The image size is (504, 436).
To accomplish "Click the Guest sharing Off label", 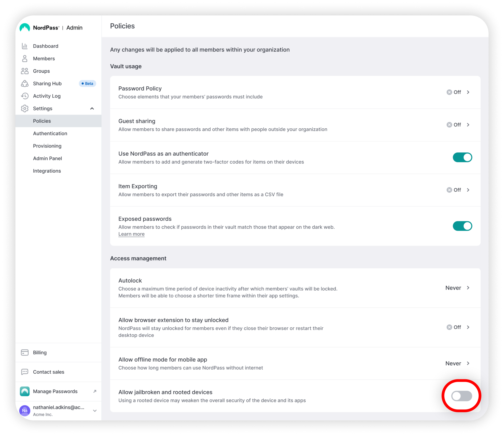I will (x=457, y=125).
